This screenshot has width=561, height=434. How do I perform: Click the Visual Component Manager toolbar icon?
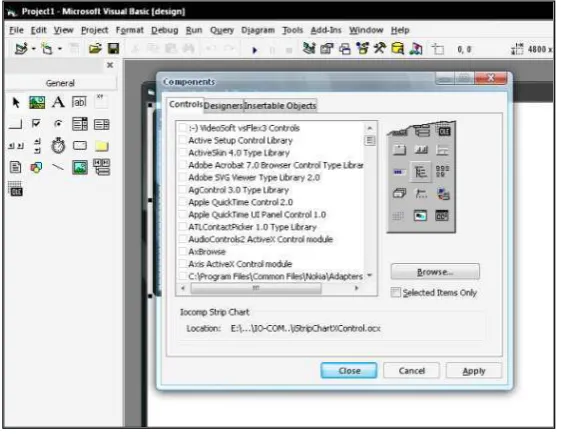(416, 48)
